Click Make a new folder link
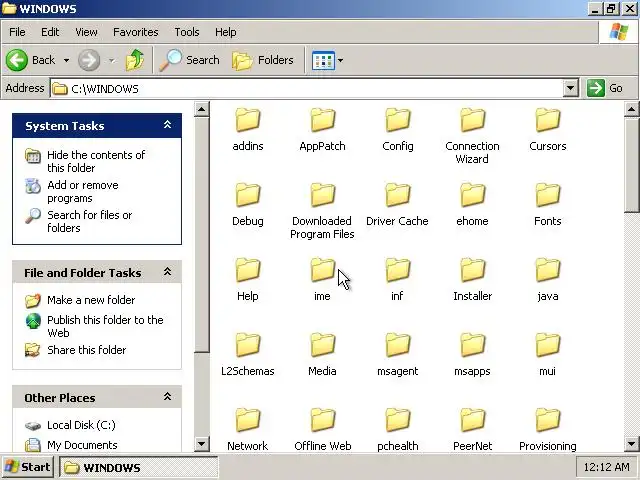The width and height of the screenshot is (640, 480). pos(91,300)
